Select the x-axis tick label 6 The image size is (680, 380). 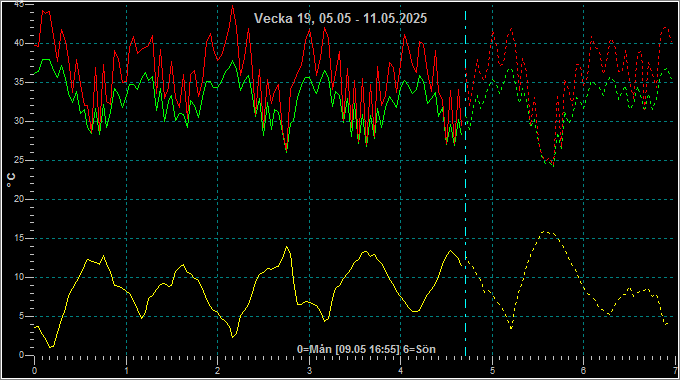click(x=584, y=371)
